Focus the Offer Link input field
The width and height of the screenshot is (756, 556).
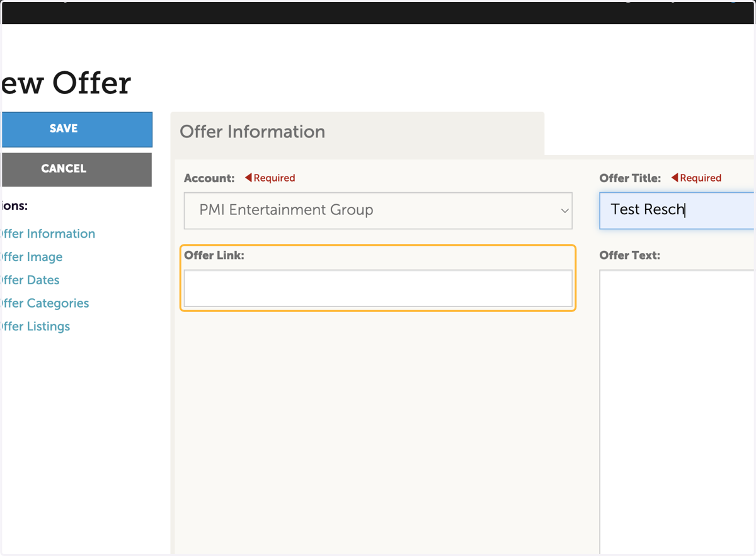pyautogui.click(x=378, y=288)
